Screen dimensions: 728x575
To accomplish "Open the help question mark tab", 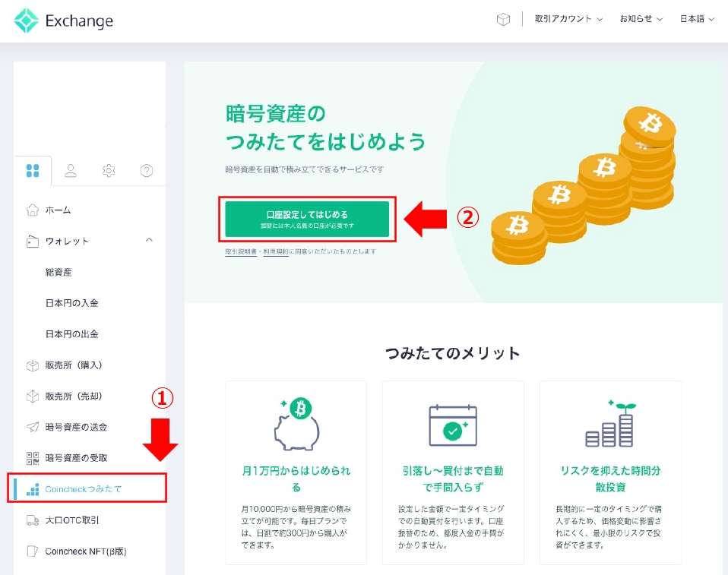I will coord(147,171).
